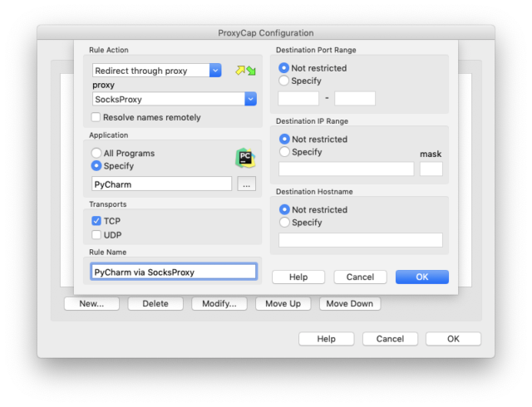The width and height of the screenshot is (532, 407).
Task: Click the port range start field
Action: coord(298,98)
